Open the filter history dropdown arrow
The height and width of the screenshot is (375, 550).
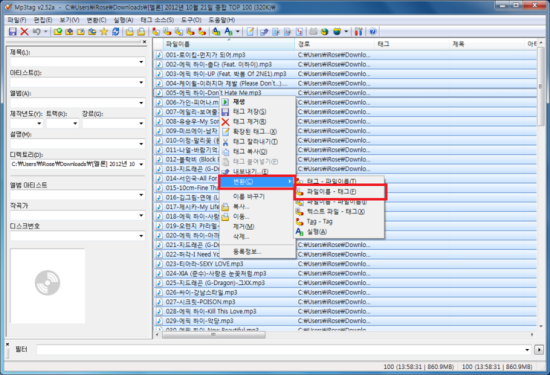coord(527,349)
